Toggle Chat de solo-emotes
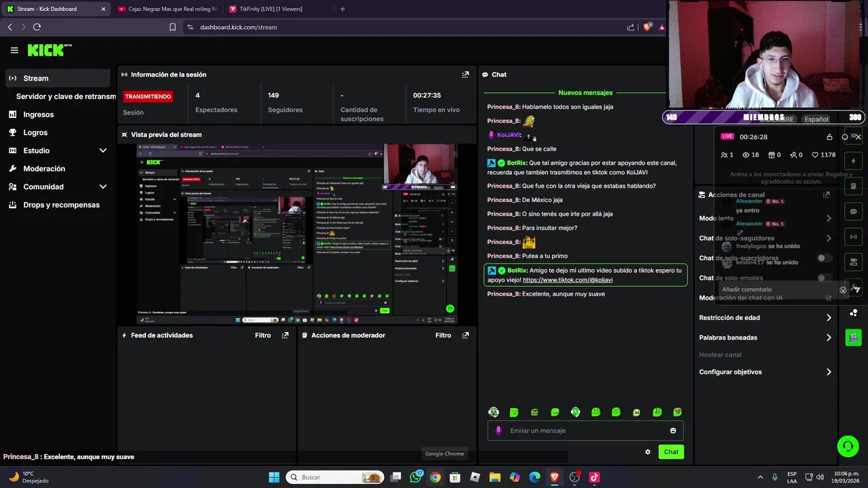868x488 pixels. pyautogui.click(x=824, y=278)
